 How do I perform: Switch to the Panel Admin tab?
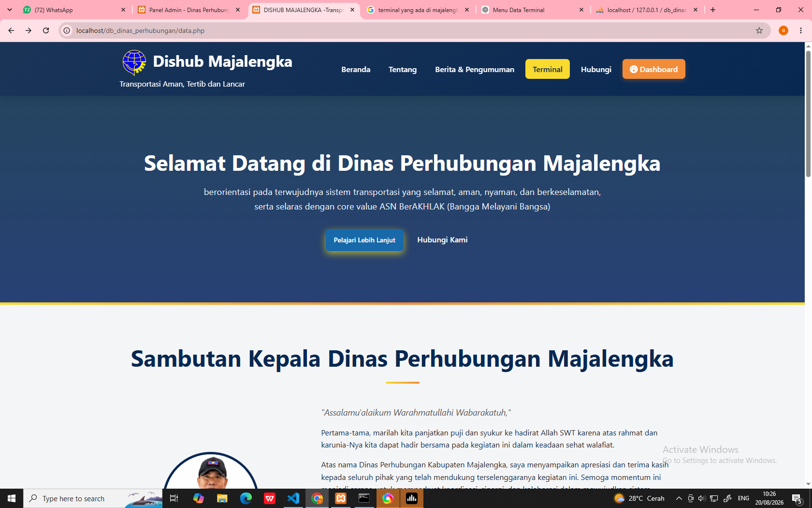189,10
